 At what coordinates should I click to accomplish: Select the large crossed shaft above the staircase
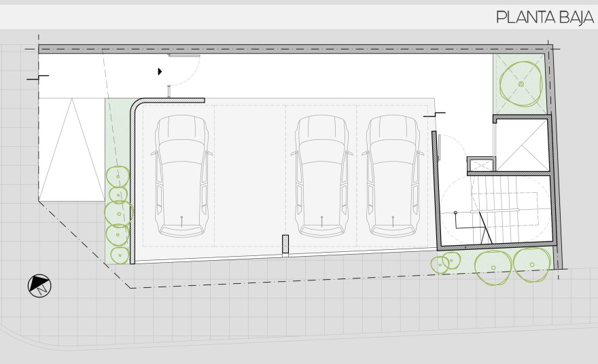click(x=521, y=145)
